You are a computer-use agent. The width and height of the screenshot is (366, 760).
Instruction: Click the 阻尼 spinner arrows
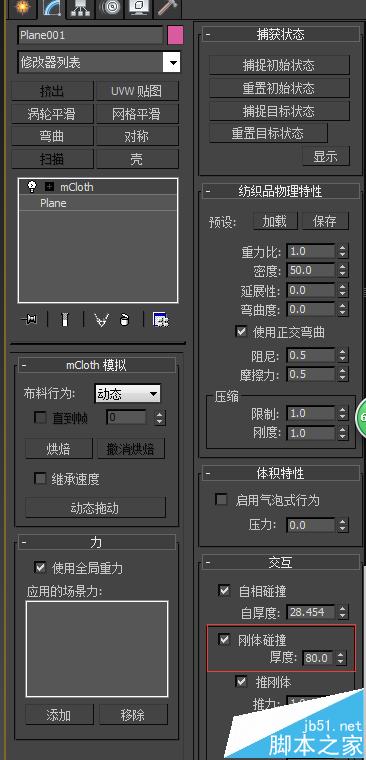(x=343, y=356)
